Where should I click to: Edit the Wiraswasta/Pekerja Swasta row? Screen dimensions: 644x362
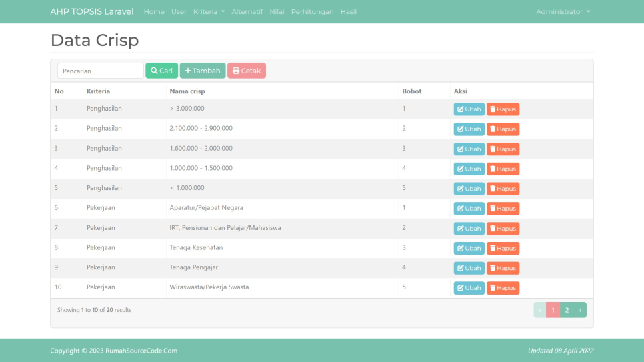469,287
